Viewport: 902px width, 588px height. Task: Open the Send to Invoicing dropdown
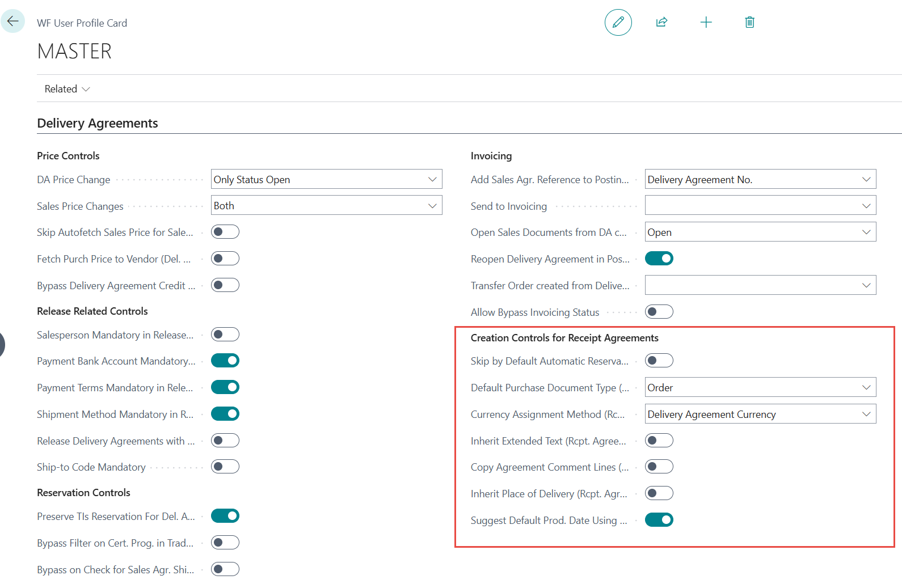[x=760, y=206]
